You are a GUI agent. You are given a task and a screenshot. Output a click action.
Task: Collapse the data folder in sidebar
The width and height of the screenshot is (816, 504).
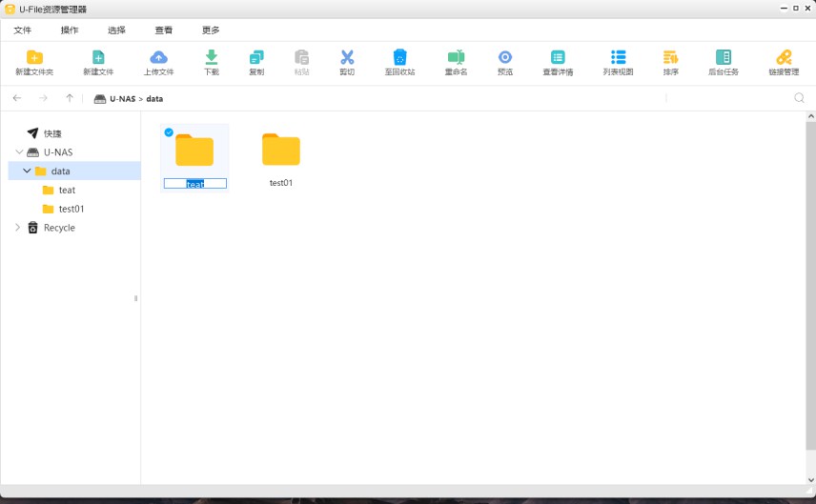coord(28,171)
